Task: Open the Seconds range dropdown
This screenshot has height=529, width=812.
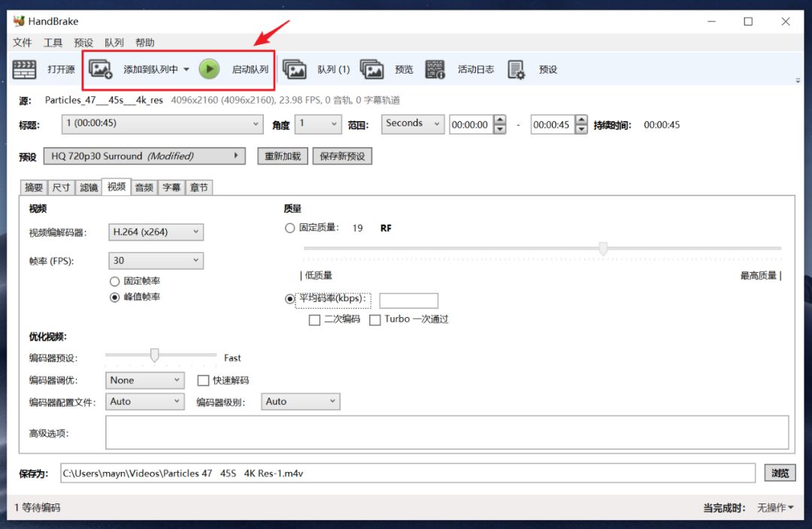Action: pos(413,124)
